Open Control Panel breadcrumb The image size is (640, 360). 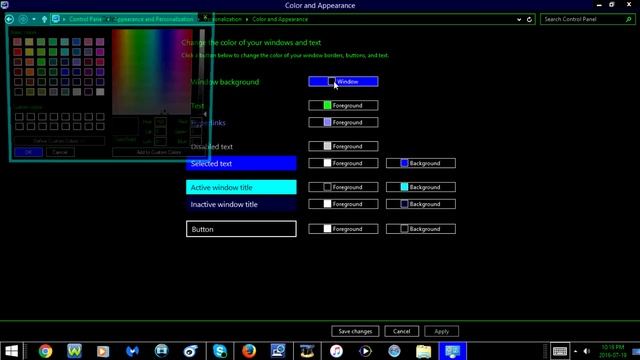pos(85,19)
